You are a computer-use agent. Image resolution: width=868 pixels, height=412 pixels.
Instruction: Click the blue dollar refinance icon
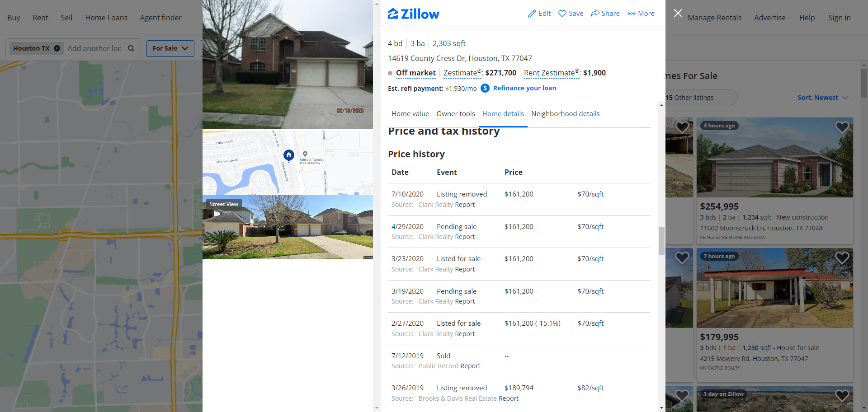(485, 88)
